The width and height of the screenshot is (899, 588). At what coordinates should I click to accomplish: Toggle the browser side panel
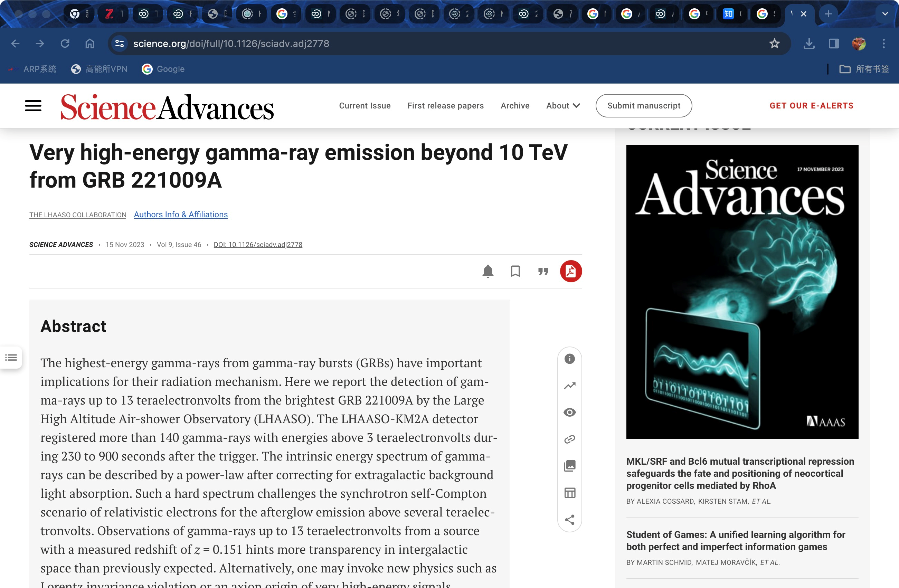coord(834,44)
